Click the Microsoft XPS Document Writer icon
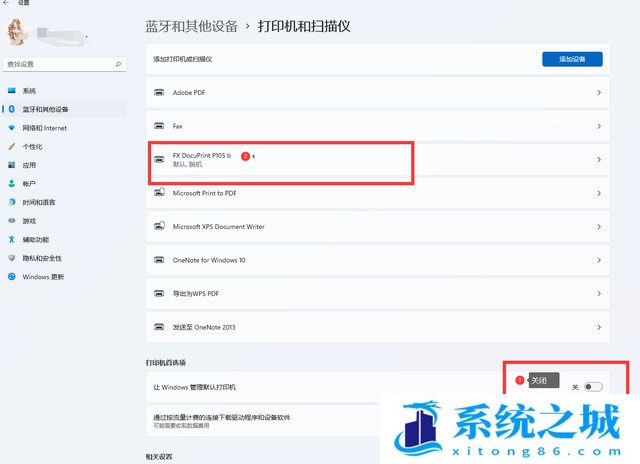This screenshot has width=640, height=464. point(159,226)
